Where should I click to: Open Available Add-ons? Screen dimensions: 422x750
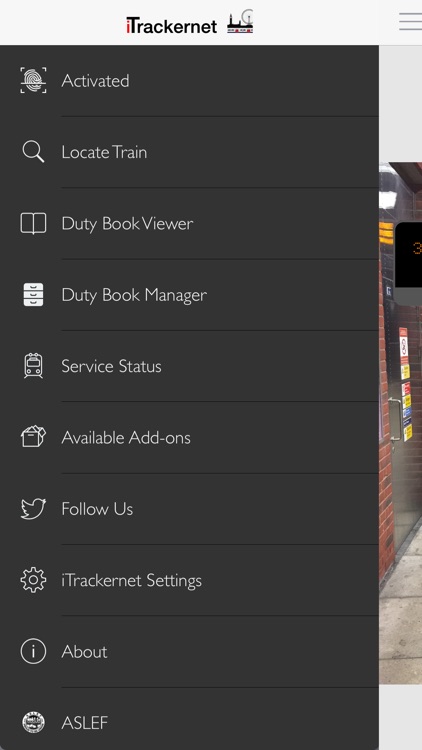pyautogui.click(x=189, y=437)
